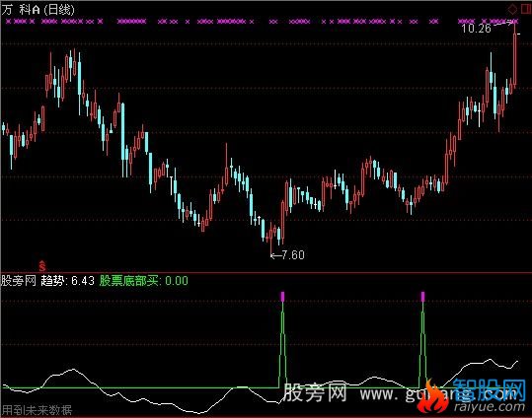
Task: Click the lowest candlestick near 7.60
Action: click(270, 238)
